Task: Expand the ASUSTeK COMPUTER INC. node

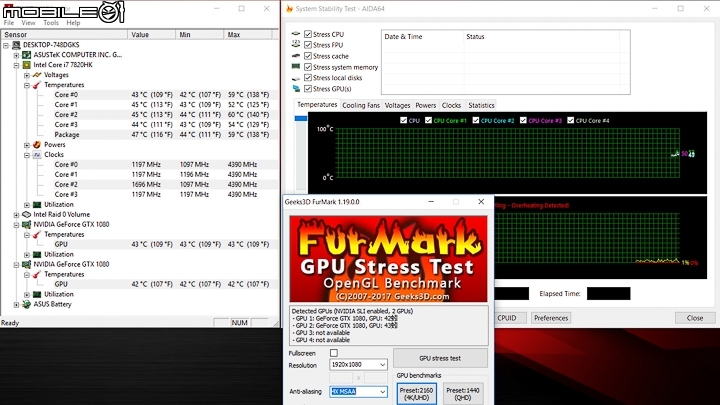Action: click(16, 55)
